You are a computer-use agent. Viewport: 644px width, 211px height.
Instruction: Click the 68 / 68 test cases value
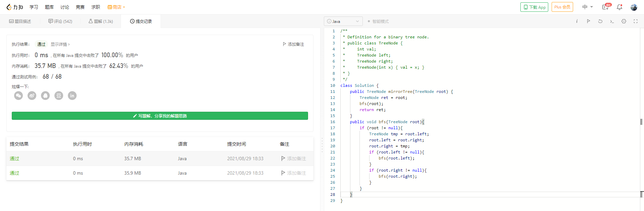tap(52, 77)
